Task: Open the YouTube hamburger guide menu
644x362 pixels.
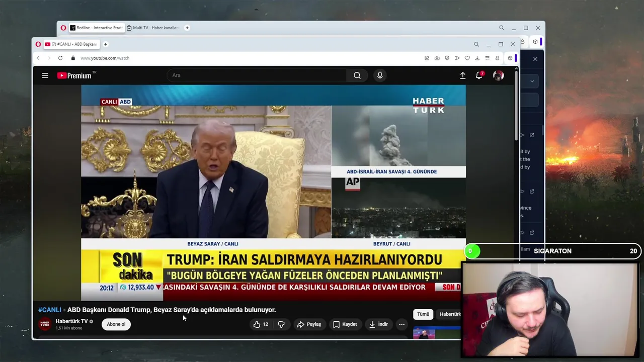Action: [x=45, y=75]
